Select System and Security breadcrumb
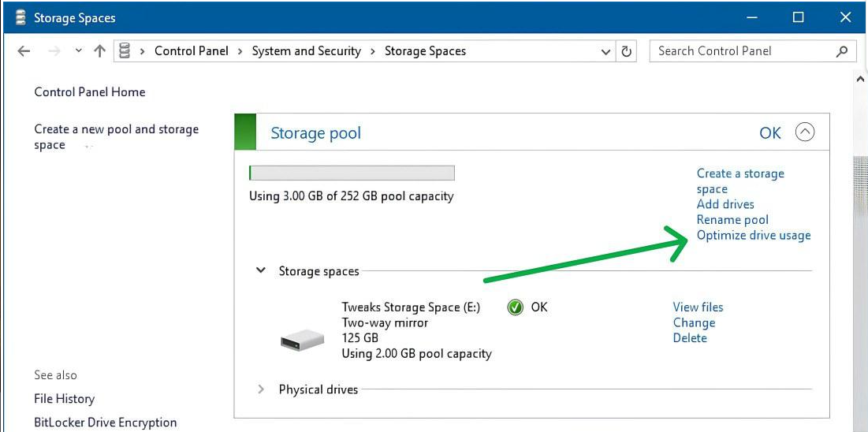 point(306,51)
